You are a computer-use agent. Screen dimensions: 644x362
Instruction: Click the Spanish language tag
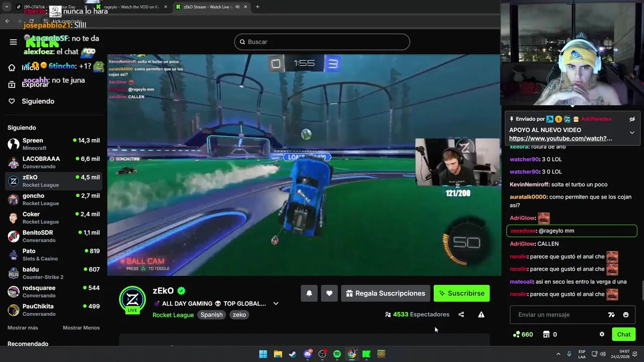pyautogui.click(x=211, y=315)
